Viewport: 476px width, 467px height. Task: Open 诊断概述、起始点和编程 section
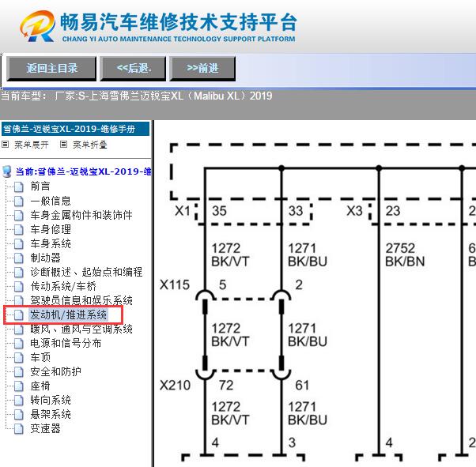click(86, 272)
